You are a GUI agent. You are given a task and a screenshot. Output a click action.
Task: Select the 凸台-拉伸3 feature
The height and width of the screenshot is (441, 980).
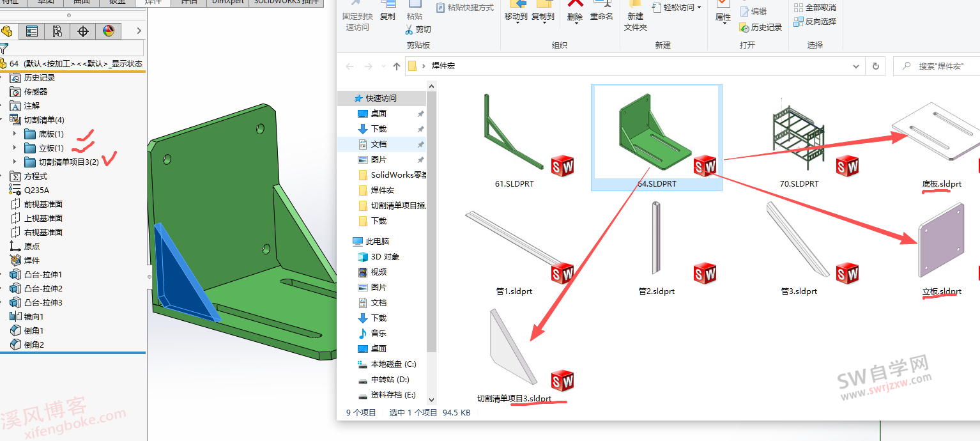tap(36, 303)
